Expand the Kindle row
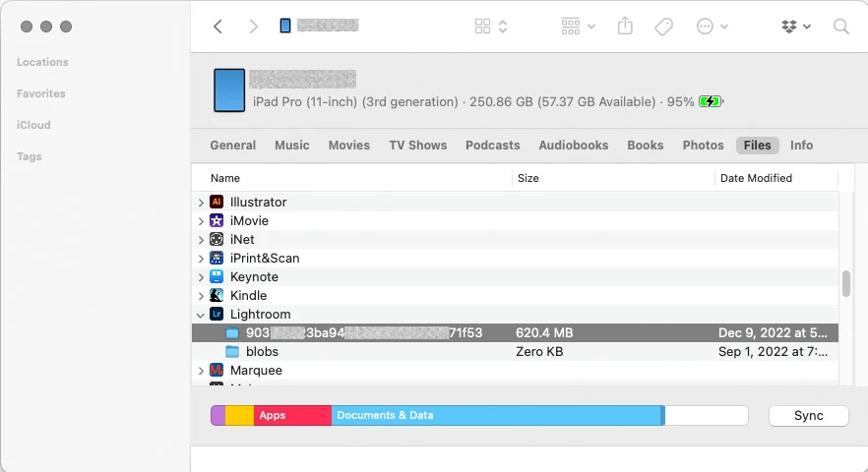 [x=201, y=296]
